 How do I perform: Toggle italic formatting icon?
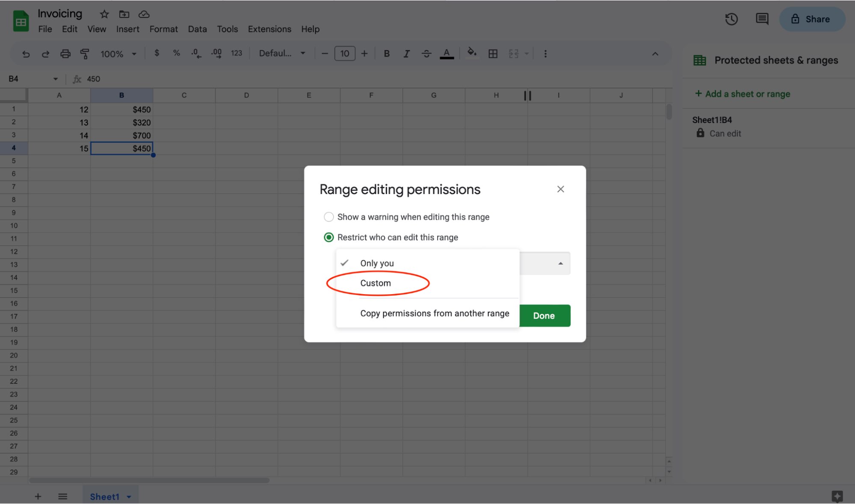(x=405, y=53)
